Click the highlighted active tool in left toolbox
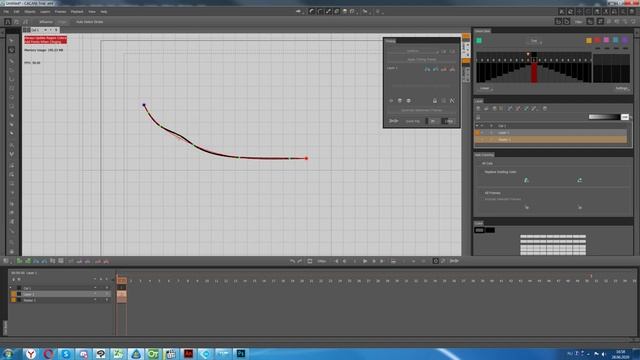The width and height of the screenshot is (640, 360). (x=11, y=50)
